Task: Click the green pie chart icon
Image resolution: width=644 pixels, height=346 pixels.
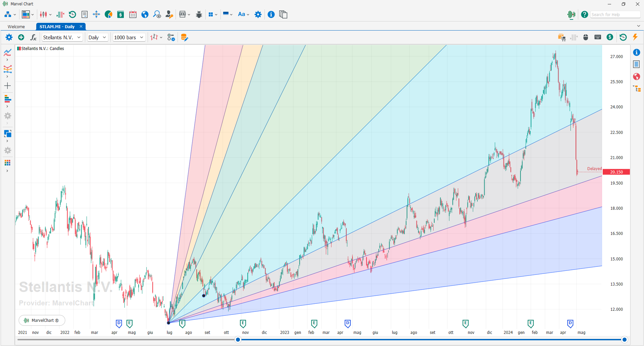Action: [108, 14]
